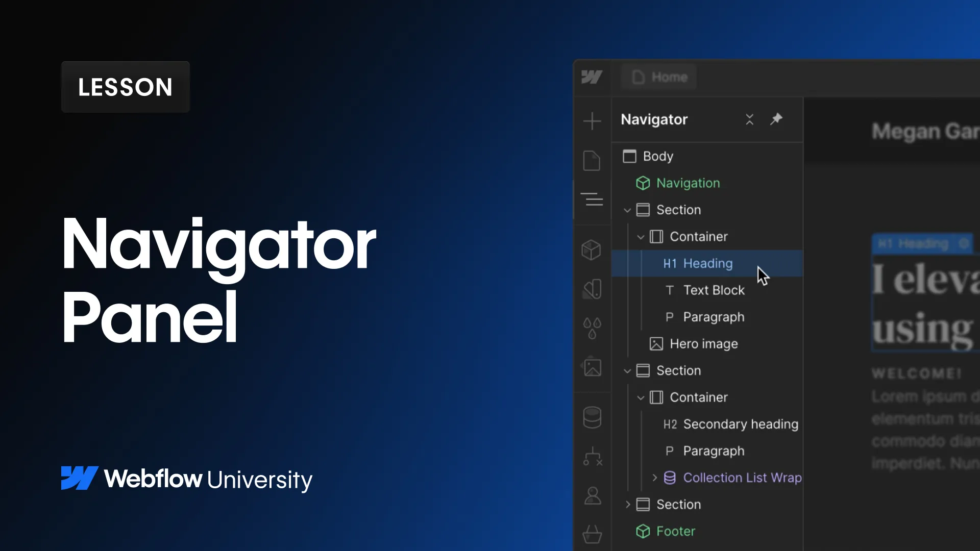Image resolution: width=980 pixels, height=551 pixels.
Task: Open the Navigator via sidebar icon
Action: [x=592, y=199]
